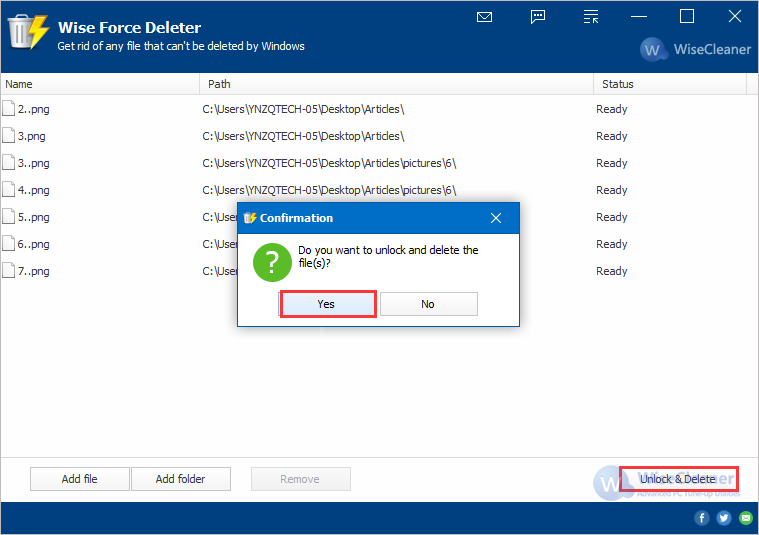Select the 6..png file name
This screenshot has height=535, width=759.
(x=33, y=244)
